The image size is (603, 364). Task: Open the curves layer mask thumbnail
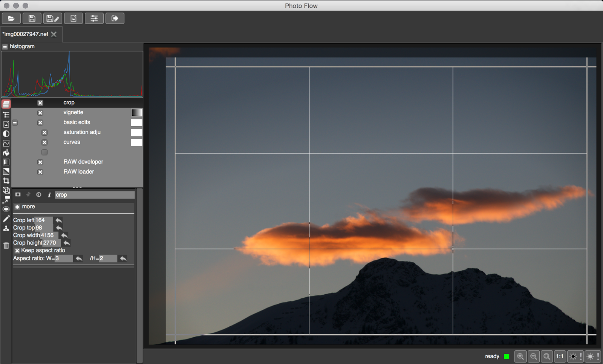coord(136,142)
